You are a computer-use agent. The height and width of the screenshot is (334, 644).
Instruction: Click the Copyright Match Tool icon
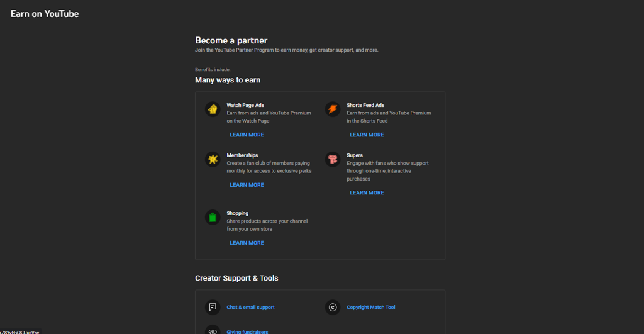coord(333,307)
